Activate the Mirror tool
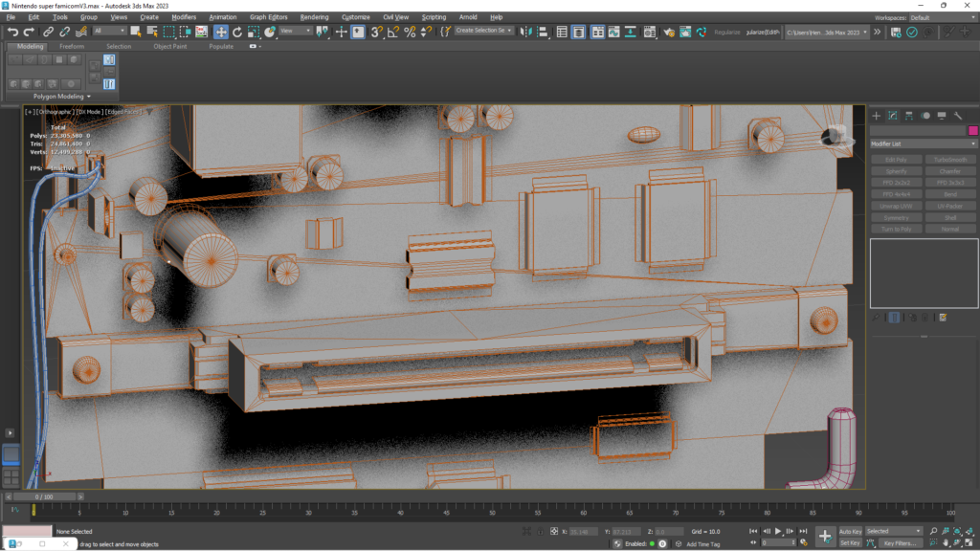This screenshot has height=551, width=980. pyautogui.click(x=527, y=33)
